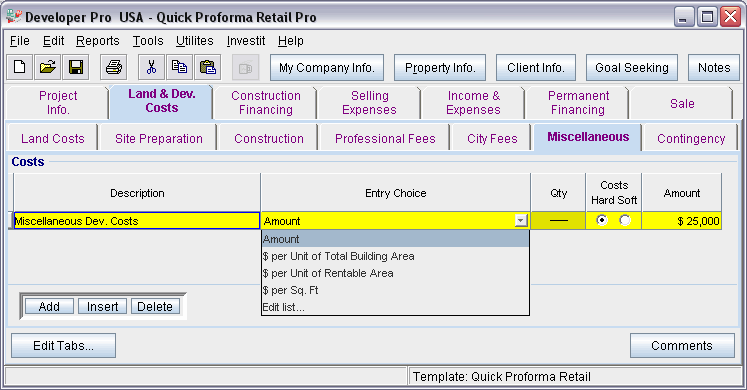Image resolution: width=747 pixels, height=390 pixels.
Task: Click the Goal Seeking button
Action: (x=632, y=68)
